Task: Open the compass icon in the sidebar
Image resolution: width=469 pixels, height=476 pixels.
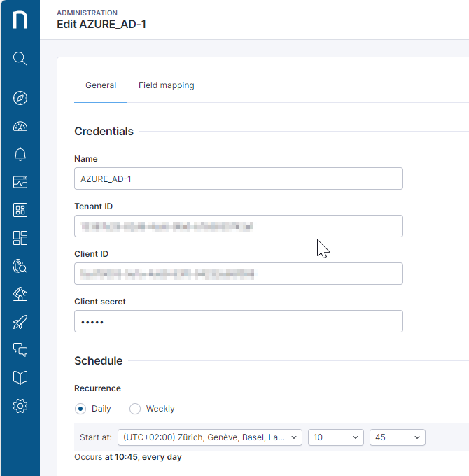Action: coord(20,98)
